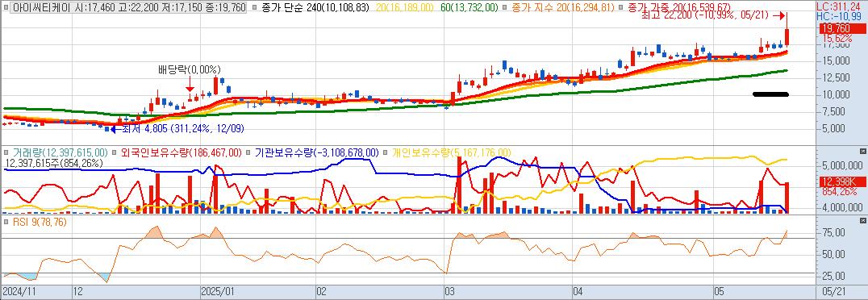The height and width of the screenshot is (300, 868).
Task: Click the 75.00 RSI axis label
Action: tap(834, 233)
